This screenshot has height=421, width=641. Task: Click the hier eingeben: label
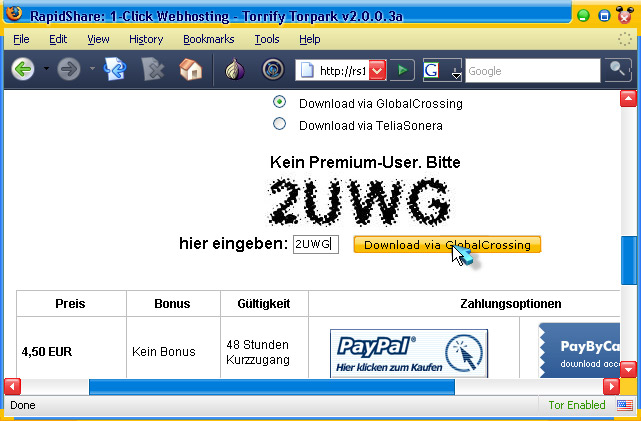[x=233, y=244]
